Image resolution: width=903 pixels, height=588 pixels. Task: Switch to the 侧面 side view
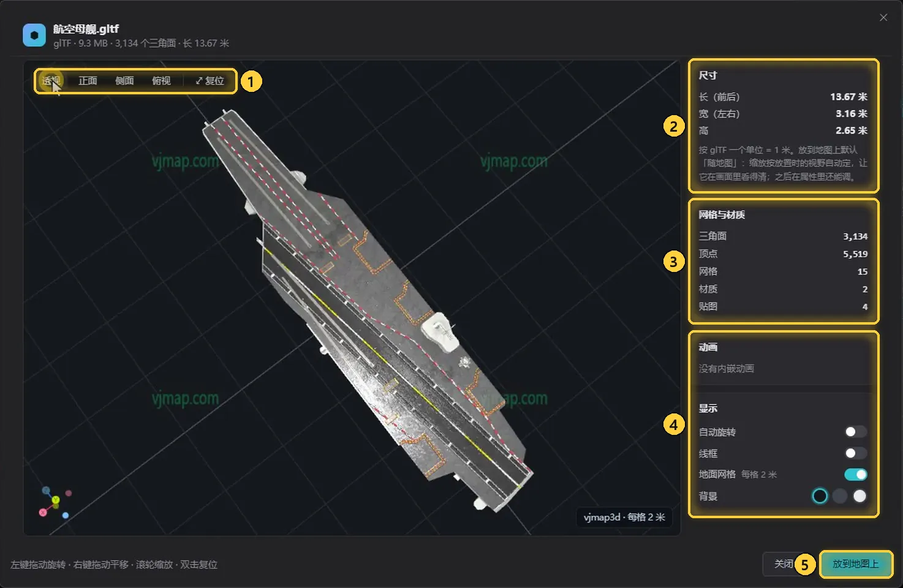[x=124, y=81]
